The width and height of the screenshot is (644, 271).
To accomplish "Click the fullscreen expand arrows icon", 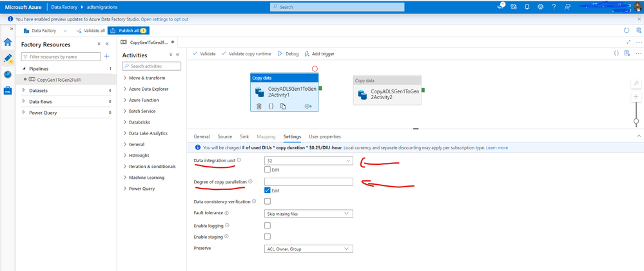I will click(629, 42).
